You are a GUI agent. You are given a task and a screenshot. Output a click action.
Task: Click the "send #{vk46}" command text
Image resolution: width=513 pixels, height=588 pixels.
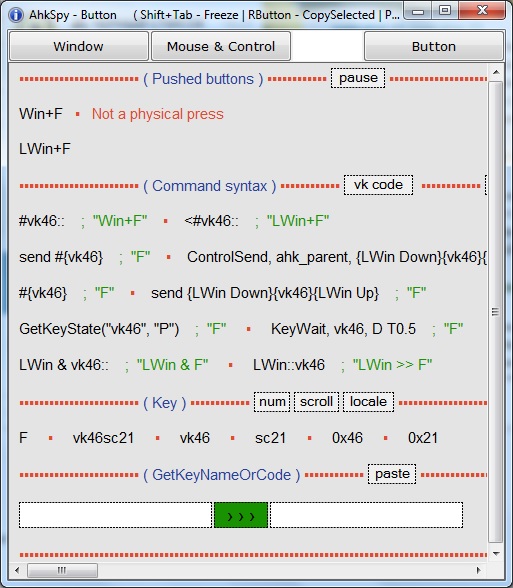[61, 257]
